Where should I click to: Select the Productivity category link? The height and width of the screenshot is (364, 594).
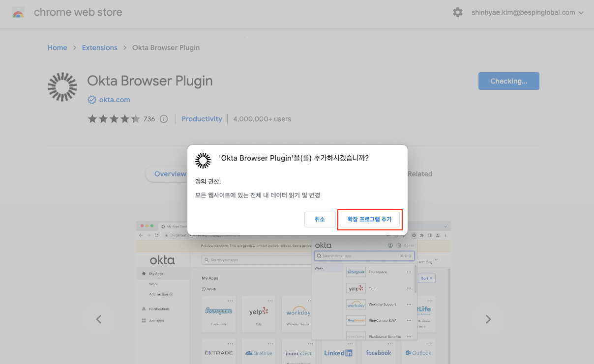(202, 119)
